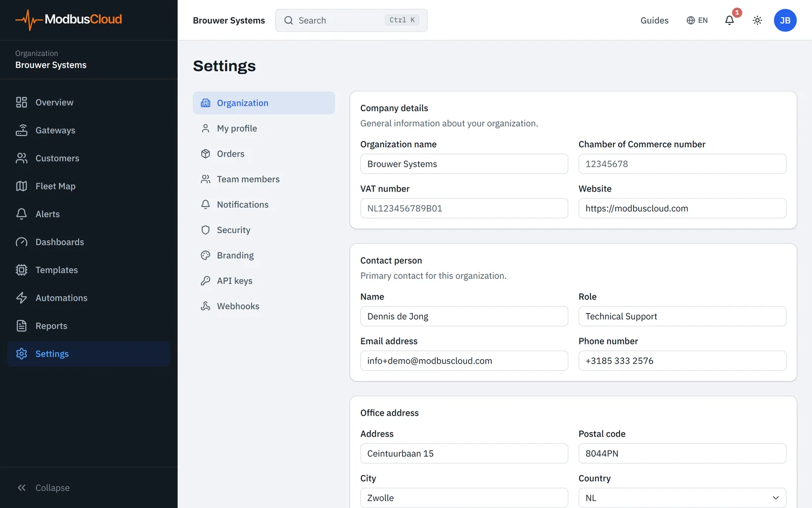Click the Settings gear icon in sidebar

point(21,354)
